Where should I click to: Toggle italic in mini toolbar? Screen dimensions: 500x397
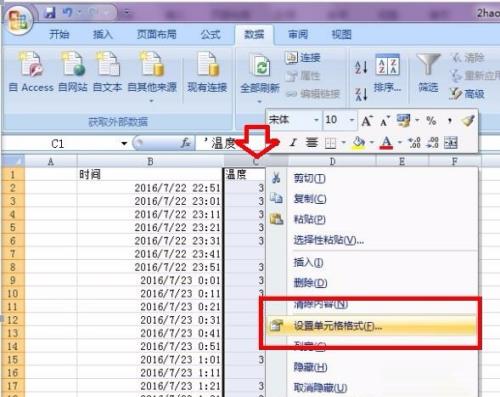coord(293,143)
